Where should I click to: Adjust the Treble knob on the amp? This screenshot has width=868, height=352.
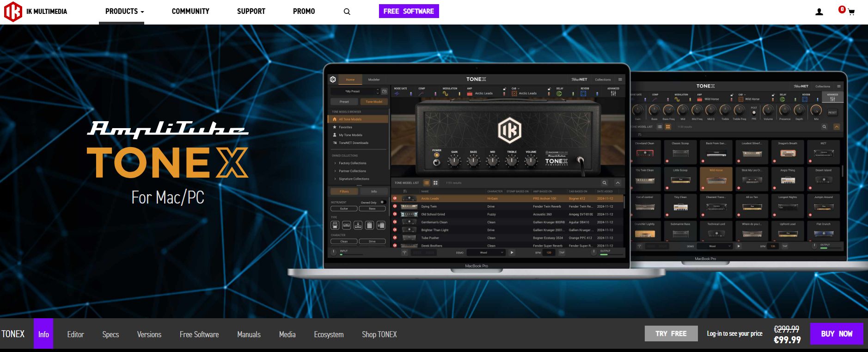(512, 161)
